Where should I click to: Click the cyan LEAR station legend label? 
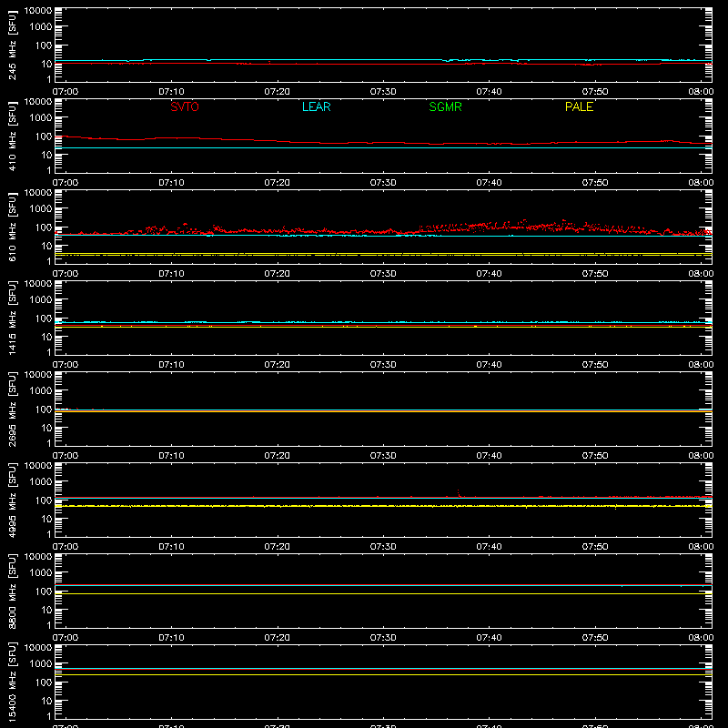tap(316, 106)
